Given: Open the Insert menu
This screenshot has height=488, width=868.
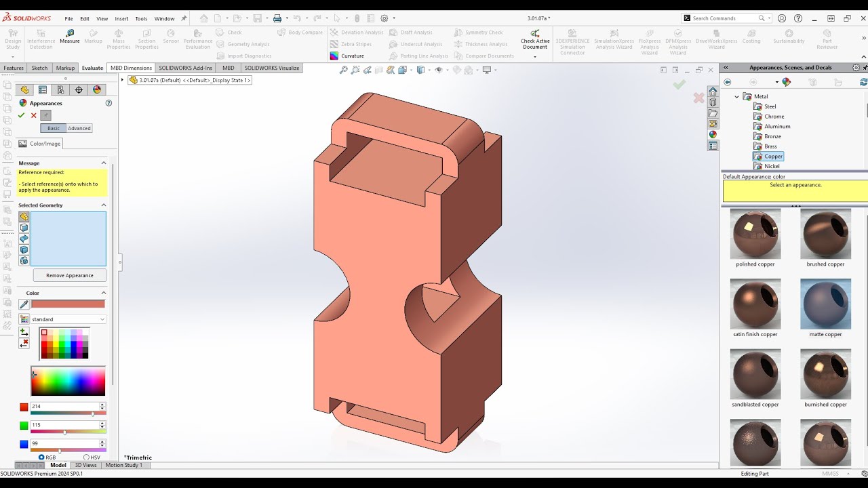Looking at the screenshot, I should coord(121,19).
